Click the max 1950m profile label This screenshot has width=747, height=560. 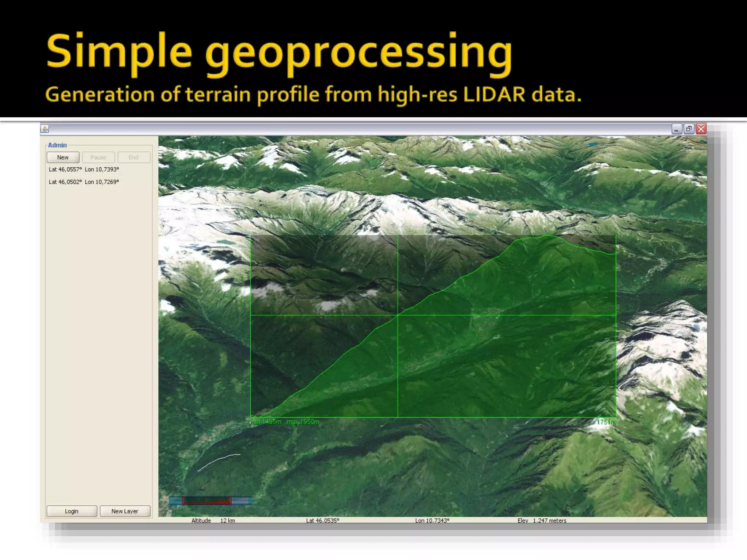[x=303, y=422]
